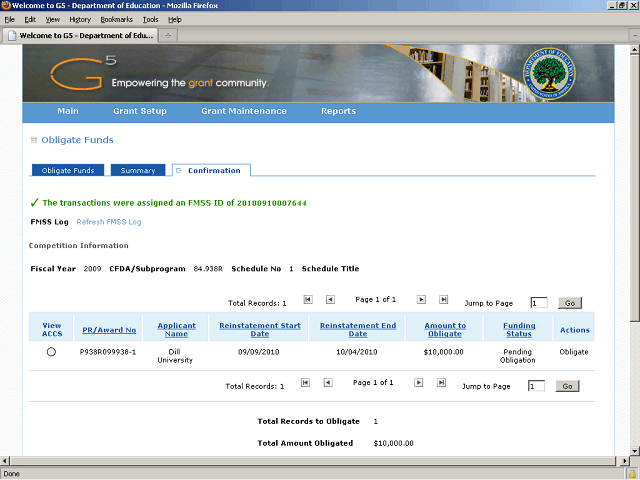
Task: Go to last page in top pager
Action: click(x=444, y=300)
